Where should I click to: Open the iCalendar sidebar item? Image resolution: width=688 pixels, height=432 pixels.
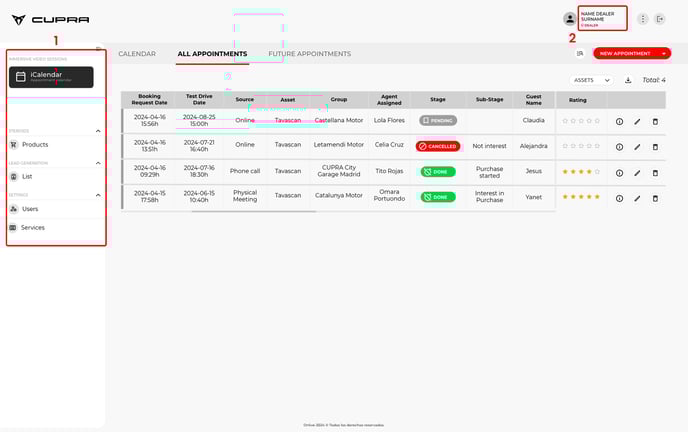pos(50,77)
